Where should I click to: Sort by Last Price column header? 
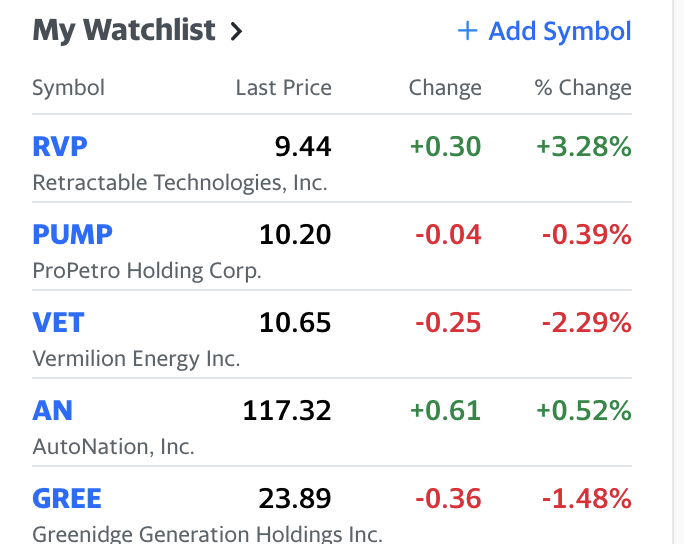pyautogui.click(x=283, y=88)
